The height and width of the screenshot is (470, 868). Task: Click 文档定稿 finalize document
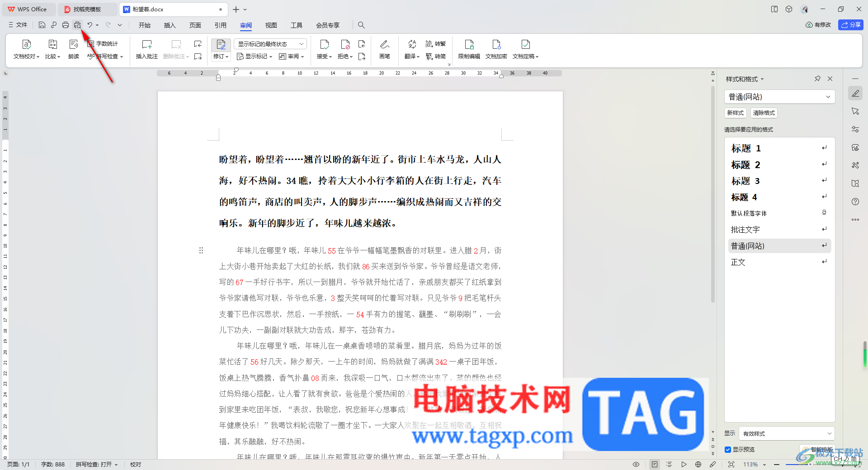coord(525,50)
